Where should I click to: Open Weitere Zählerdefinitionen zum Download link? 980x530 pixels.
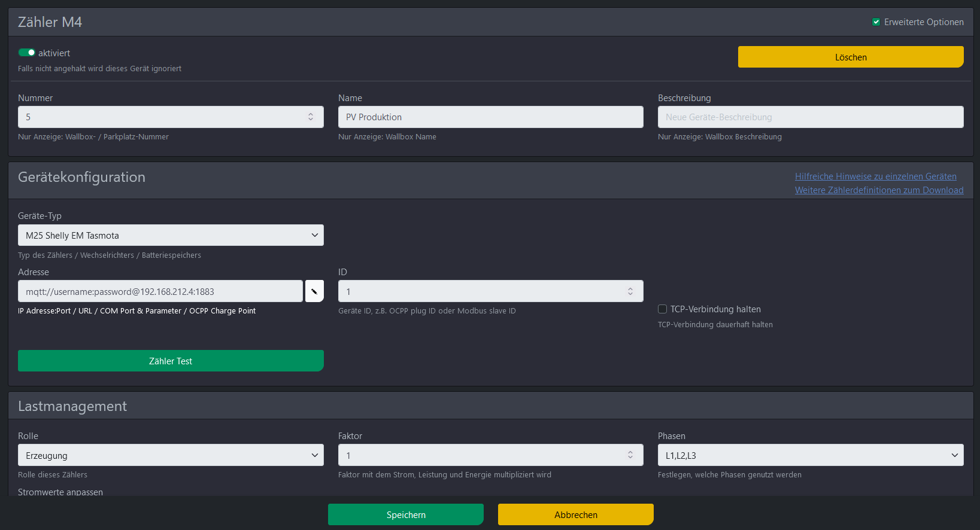[x=879, y=190]
